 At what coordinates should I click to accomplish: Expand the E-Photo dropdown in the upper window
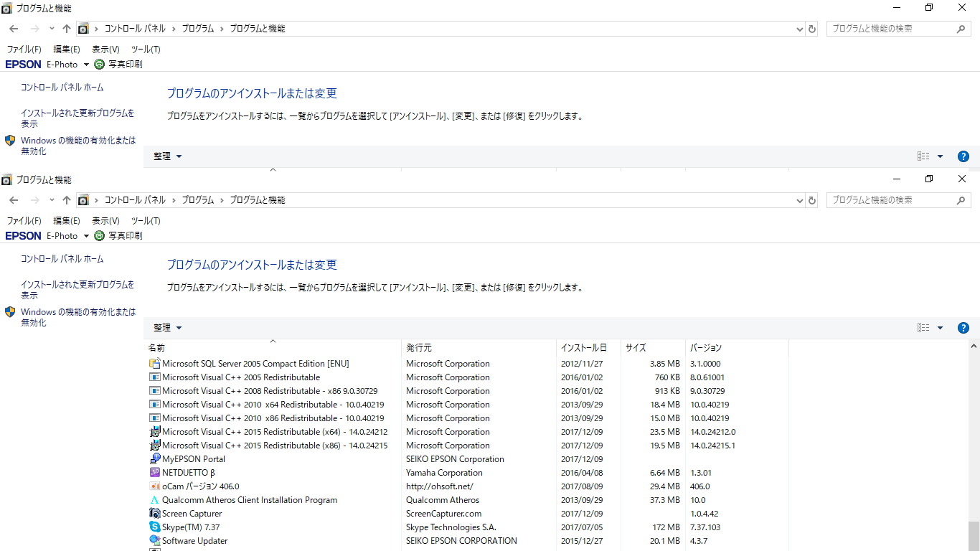point(86,65)
